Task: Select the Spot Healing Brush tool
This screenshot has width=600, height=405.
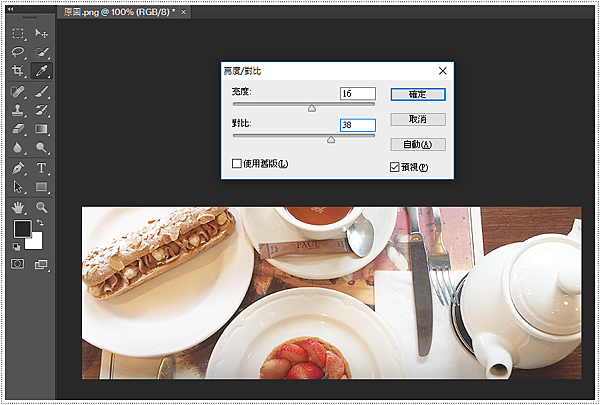Action: click(18, 91)
